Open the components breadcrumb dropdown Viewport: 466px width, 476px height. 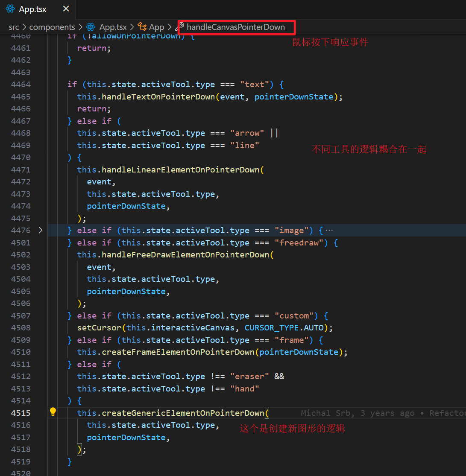point(52,26)
